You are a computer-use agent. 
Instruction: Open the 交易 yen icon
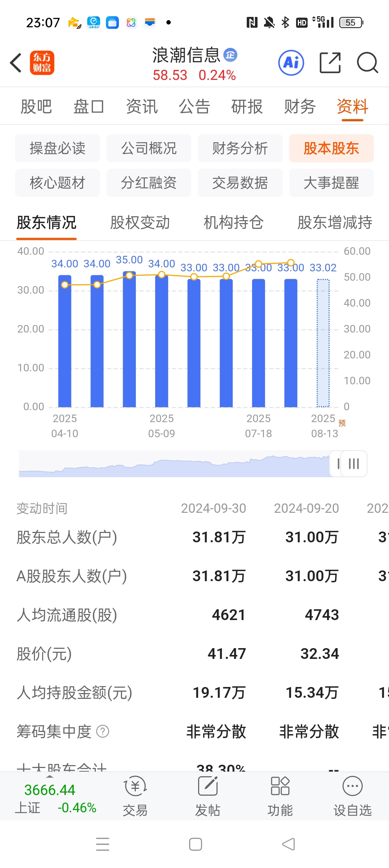tap(135, 786)
